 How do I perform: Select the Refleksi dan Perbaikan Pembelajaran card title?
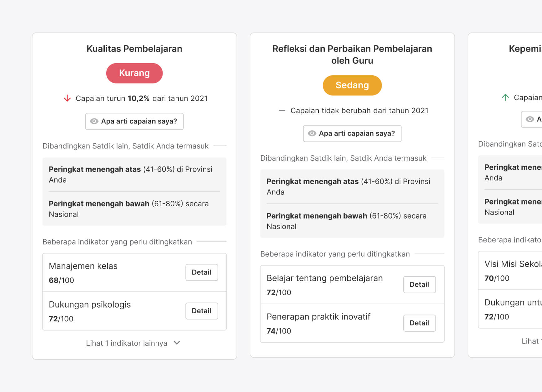[x=352, y=54]
